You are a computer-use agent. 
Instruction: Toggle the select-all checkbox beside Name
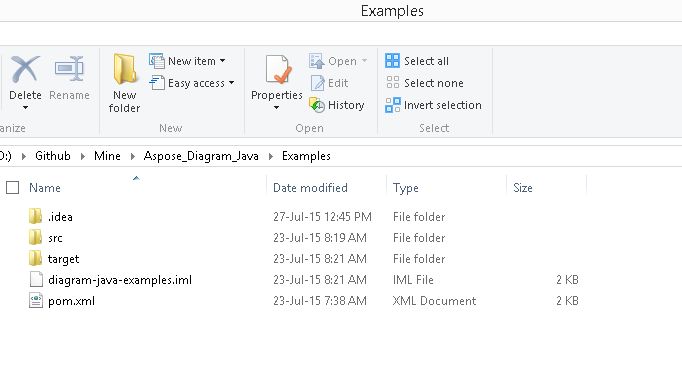(13, 188)
